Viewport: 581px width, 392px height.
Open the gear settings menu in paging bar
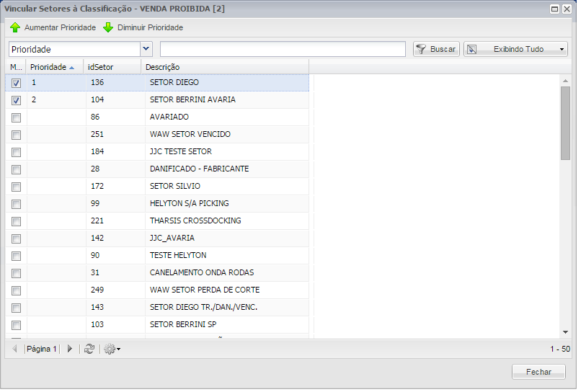coord(112,349)
